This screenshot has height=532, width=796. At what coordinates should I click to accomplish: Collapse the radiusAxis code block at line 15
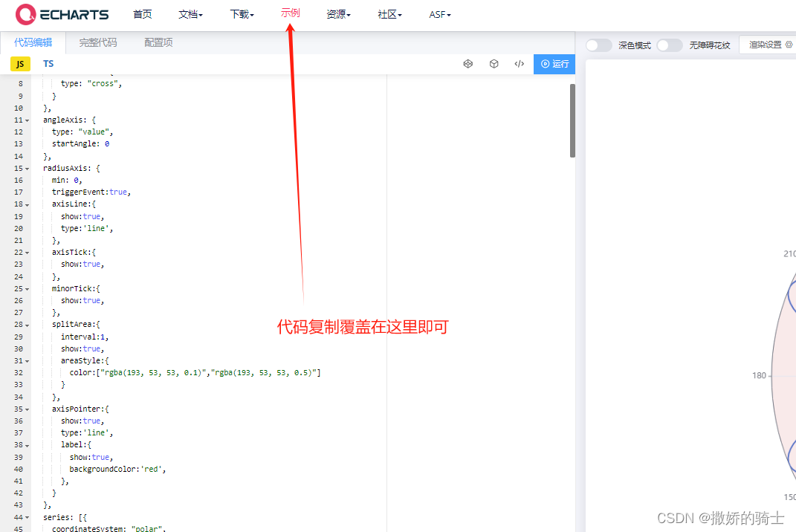tap(25, 168)
